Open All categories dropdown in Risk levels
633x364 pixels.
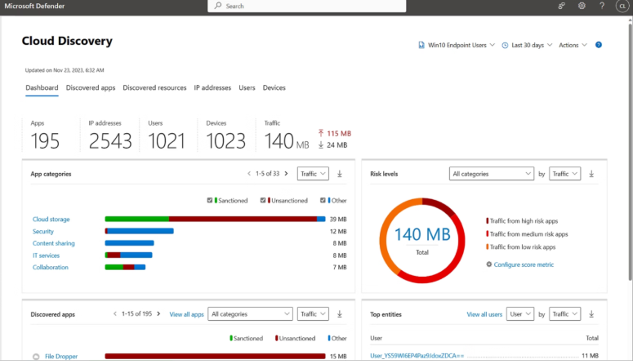coord(492,174)
